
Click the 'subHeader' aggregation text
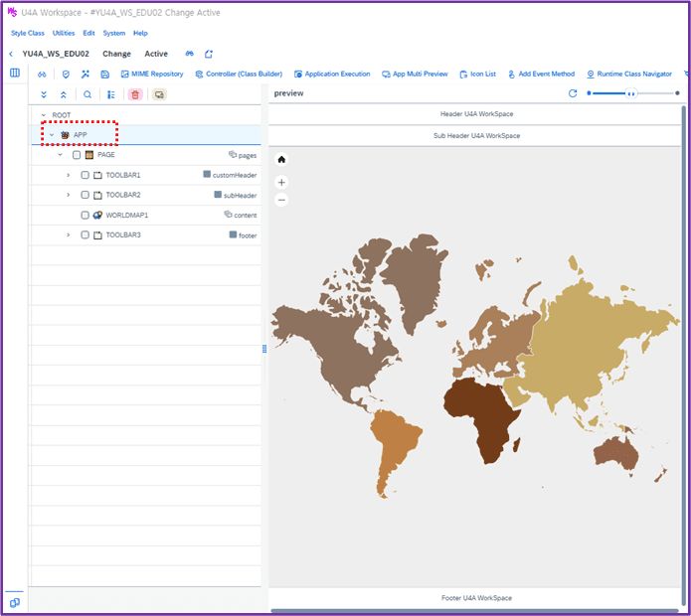(x=240, y=195)
